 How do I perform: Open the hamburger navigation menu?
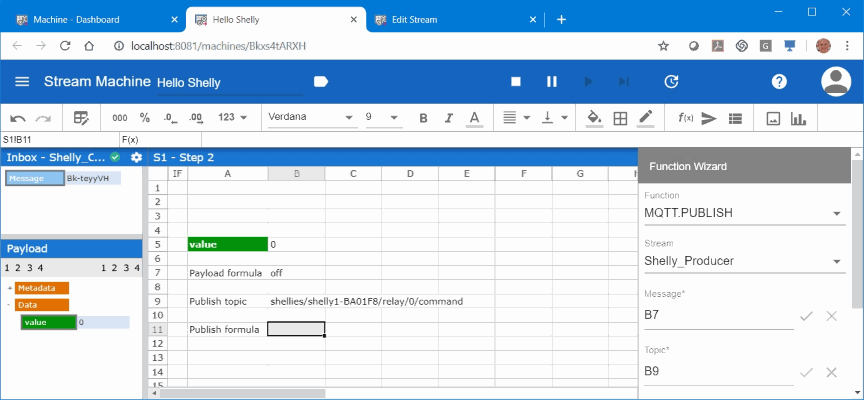22,82
